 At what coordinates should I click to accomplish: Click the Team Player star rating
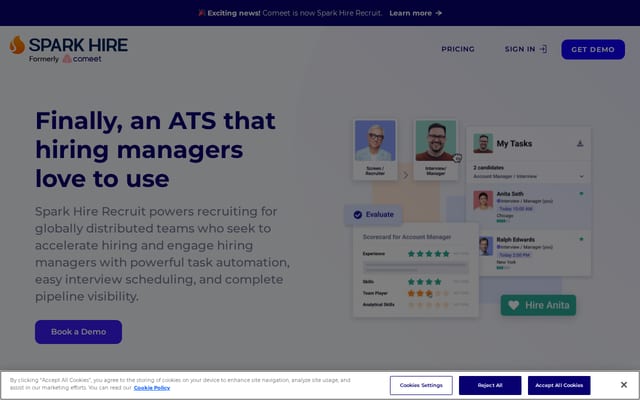coord(429,293)
